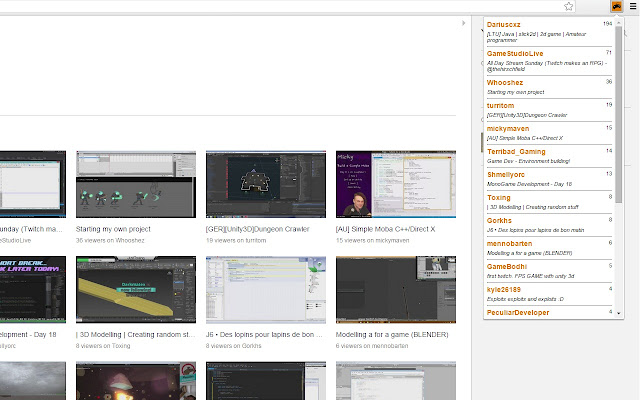Click viewer count 194 in popup
640x400 pixels.
pos(607,24)
